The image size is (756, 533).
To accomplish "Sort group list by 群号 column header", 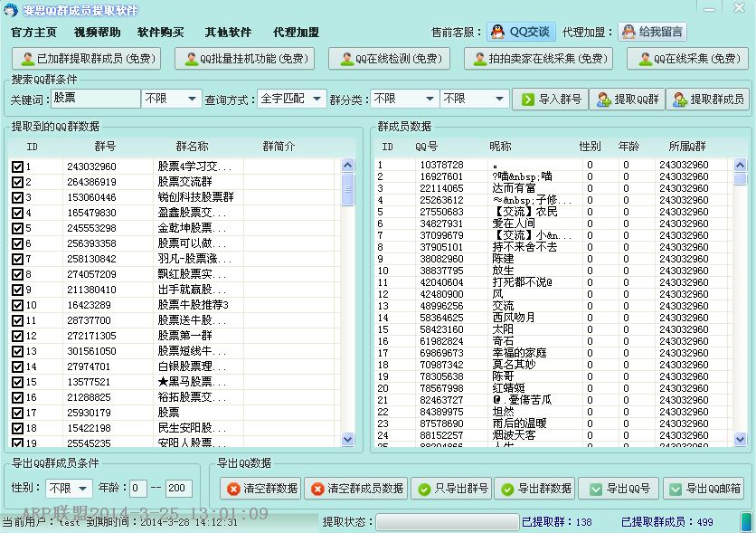I will coord(105,147).
